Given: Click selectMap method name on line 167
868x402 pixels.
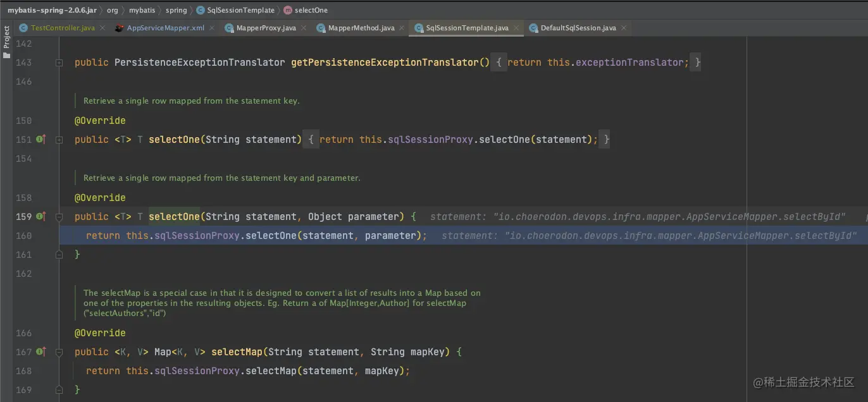Looking at the screenshot, I should (237, 352).
